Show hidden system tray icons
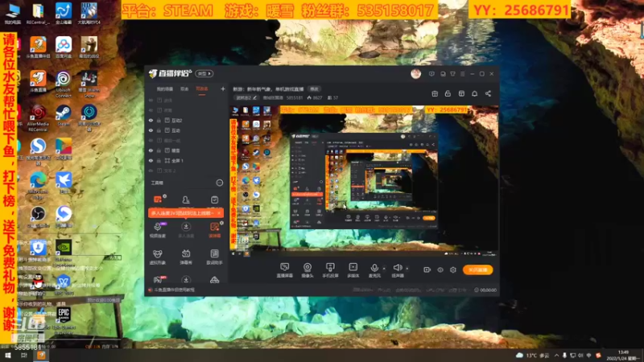The height and width of the screenshot is (362, 644). click(x=556, y=356)
